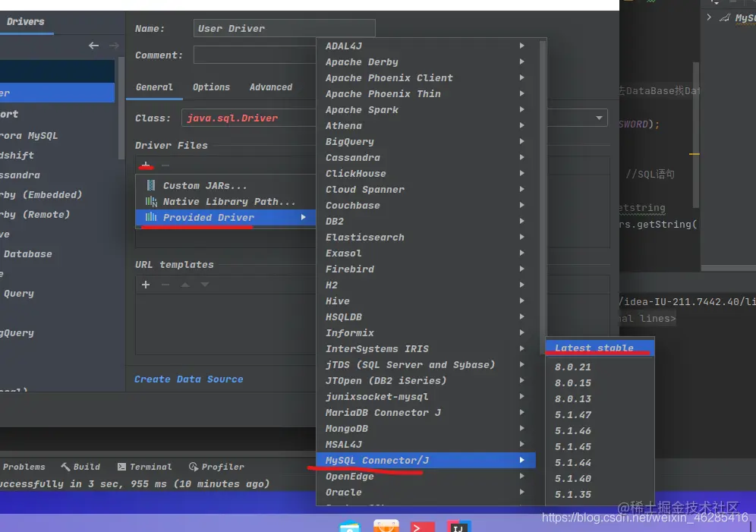756x532 pixels.
Task: Select driver version 8.0.21
Action: [x=600, y=367]
